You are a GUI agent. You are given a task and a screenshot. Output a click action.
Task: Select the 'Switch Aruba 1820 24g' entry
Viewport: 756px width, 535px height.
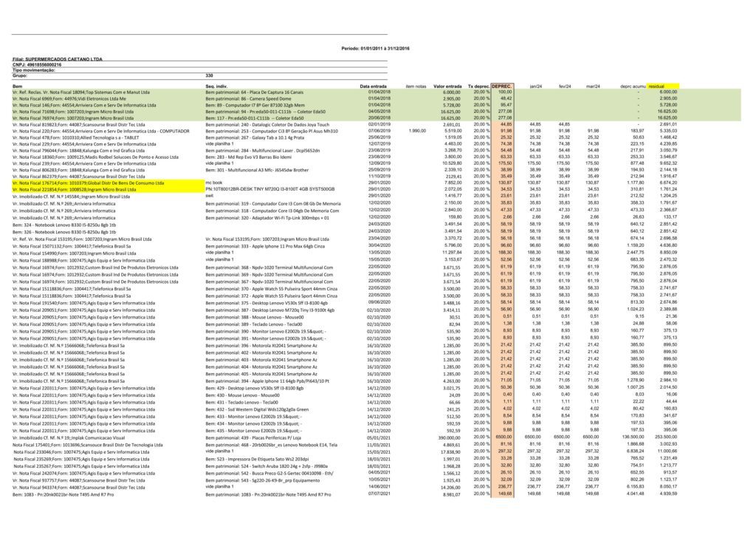click(x=267, y=466)
